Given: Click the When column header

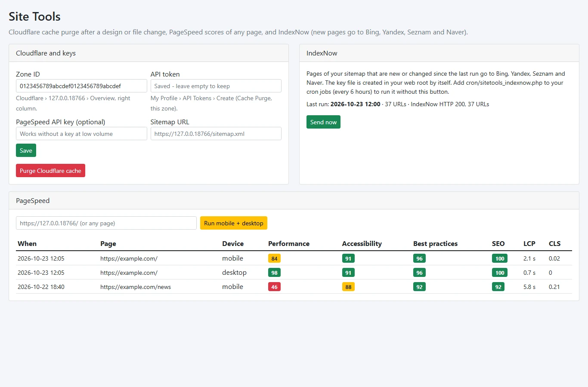Looking at the screenshot, I should click(27, 243).
